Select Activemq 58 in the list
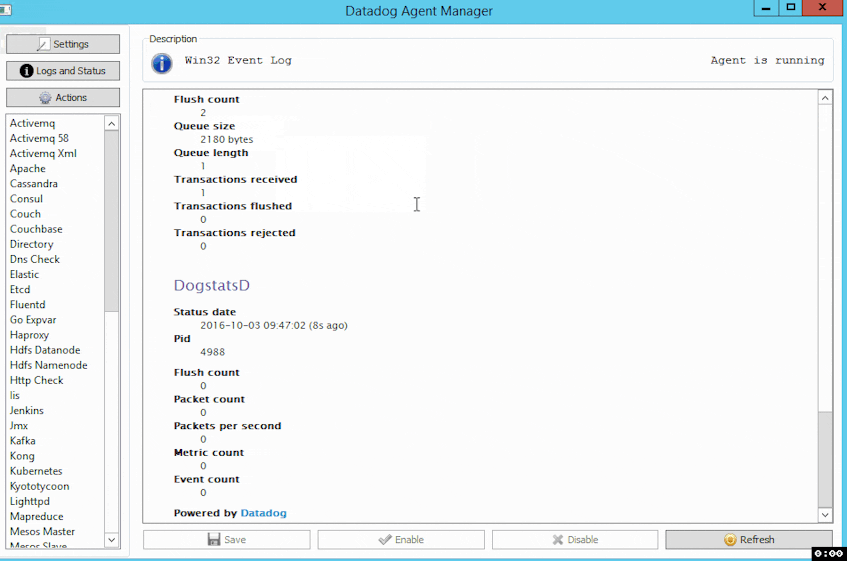 coord(39,138)
